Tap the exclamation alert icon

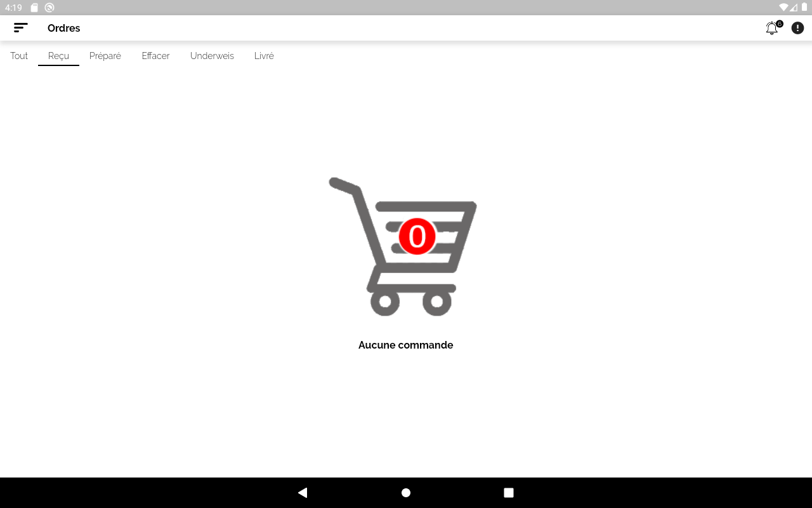[797, 28]
